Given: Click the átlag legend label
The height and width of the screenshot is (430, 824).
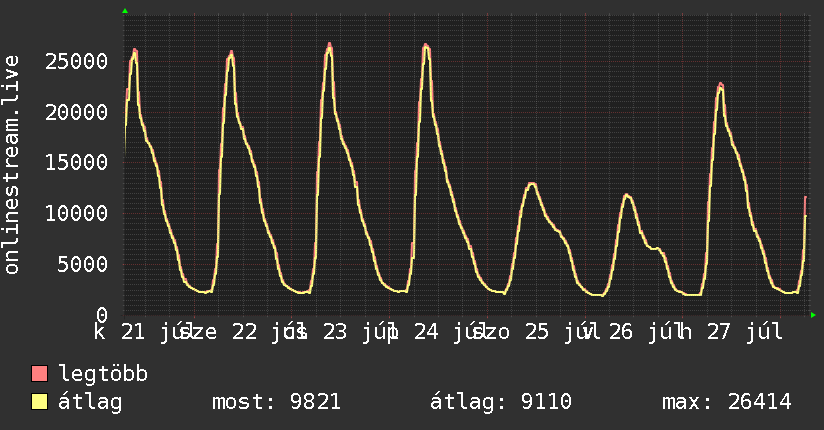Looking at the screenshot, I should tap(90, 402).
